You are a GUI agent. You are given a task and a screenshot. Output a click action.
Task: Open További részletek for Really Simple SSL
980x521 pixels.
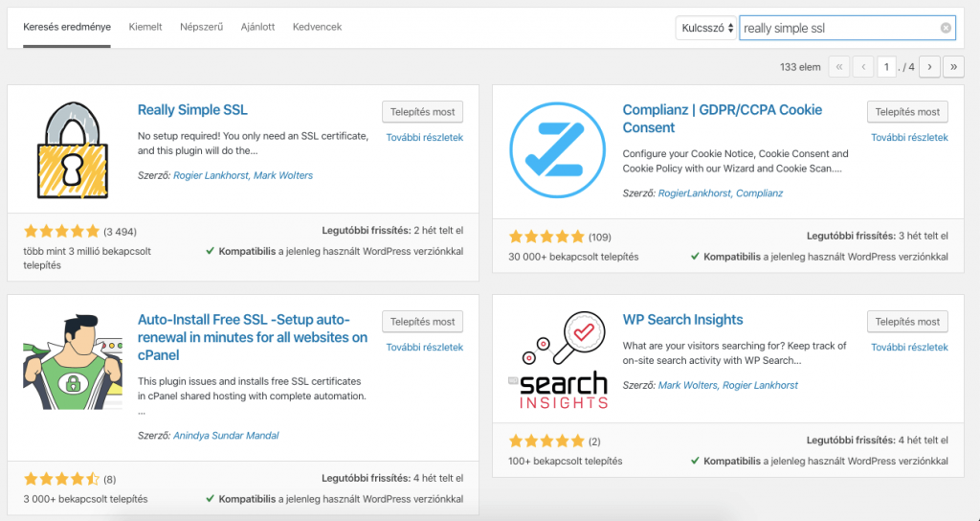424,138
